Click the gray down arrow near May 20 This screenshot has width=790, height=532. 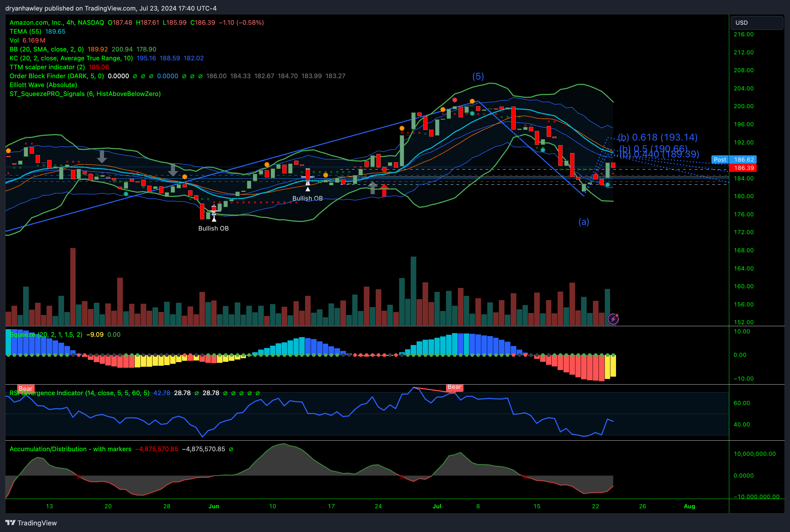click(102, 156)
